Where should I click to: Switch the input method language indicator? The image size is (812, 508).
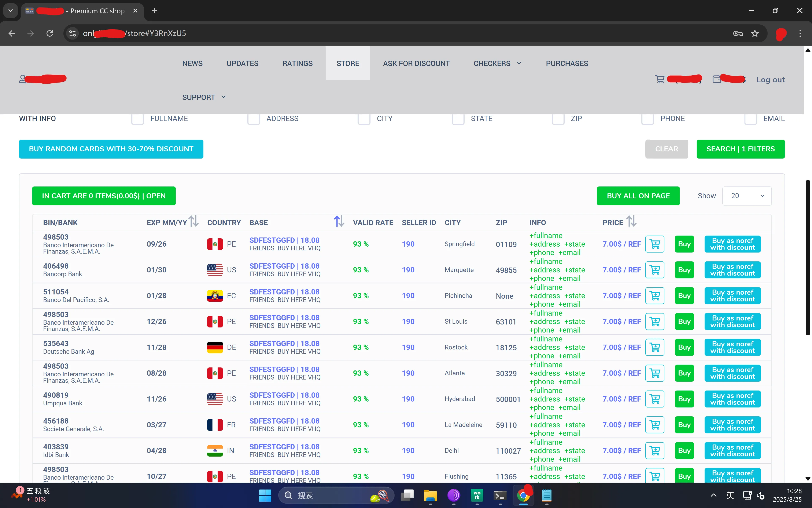[730, 495]
